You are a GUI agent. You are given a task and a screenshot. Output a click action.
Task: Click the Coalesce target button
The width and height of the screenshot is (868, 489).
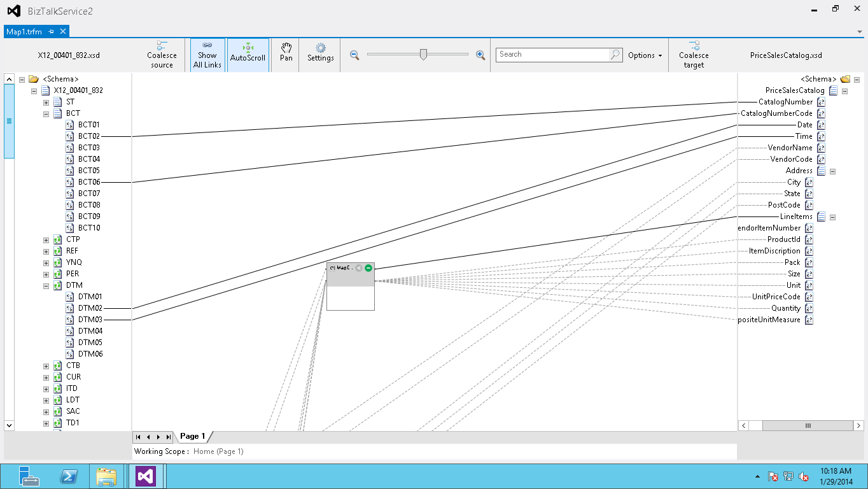coord(694,55)
